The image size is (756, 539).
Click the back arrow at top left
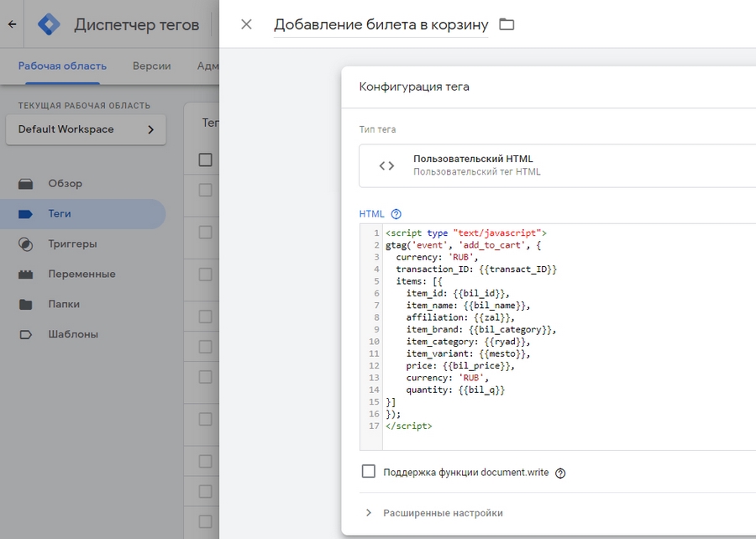[13, 24]
